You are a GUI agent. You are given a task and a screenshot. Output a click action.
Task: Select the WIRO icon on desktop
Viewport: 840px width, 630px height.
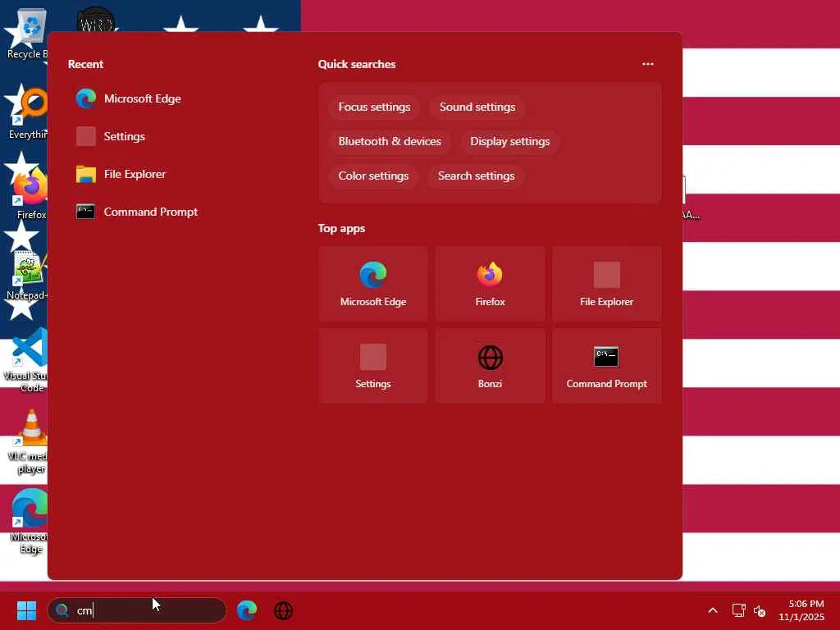pyautogui.click(x=96, y=20)
